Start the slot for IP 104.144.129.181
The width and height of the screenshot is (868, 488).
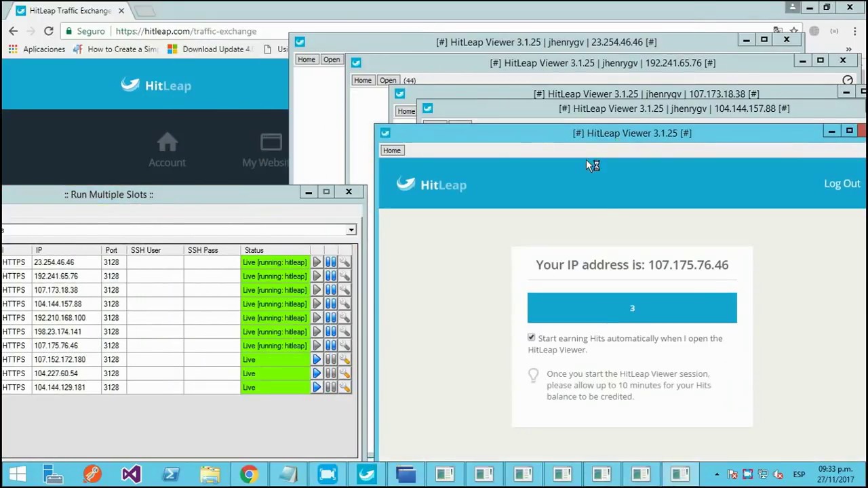point(317,388)
